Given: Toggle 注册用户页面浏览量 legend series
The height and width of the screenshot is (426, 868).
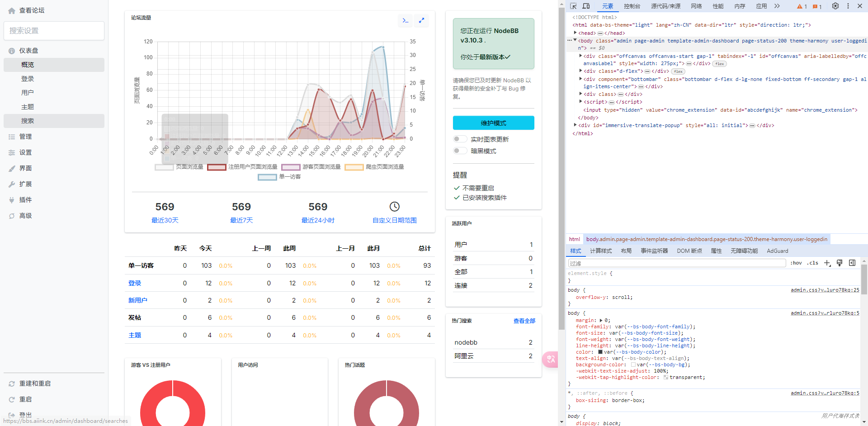Looking at the screenshot, I should tap(242, 167).
